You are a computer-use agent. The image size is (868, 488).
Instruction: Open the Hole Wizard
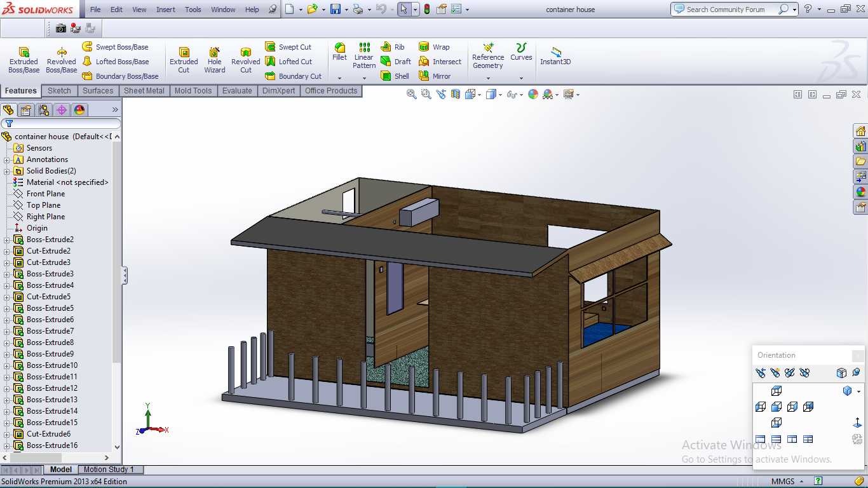point(215,60)
